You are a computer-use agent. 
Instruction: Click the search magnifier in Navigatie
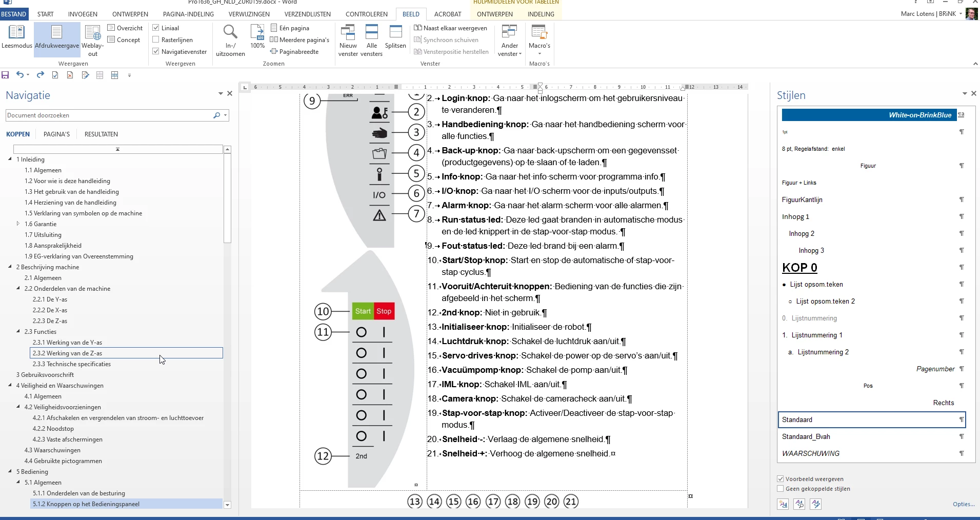pos(217,115)
